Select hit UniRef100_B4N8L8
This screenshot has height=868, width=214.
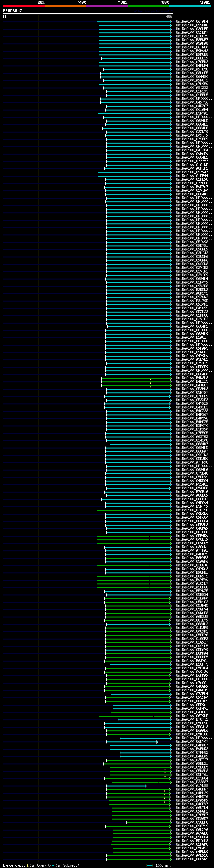(192, 378)
